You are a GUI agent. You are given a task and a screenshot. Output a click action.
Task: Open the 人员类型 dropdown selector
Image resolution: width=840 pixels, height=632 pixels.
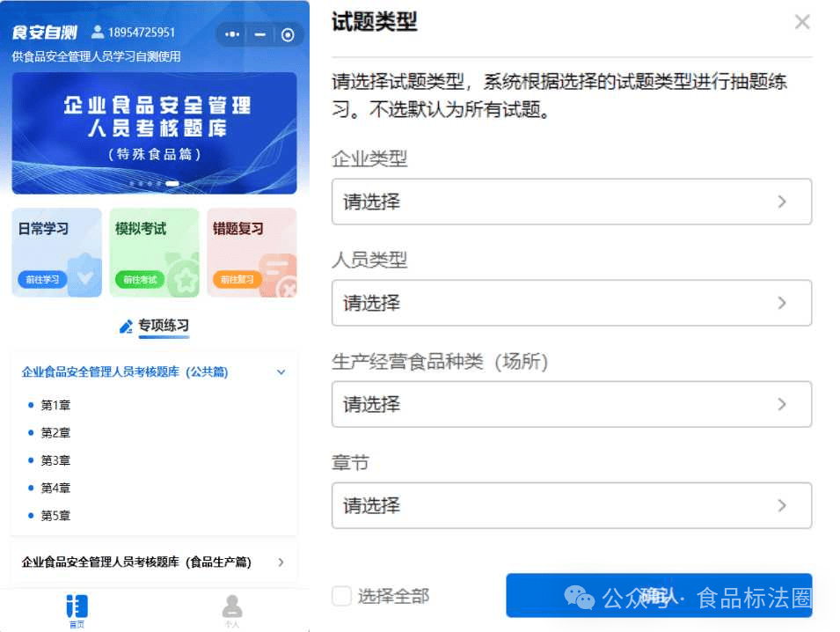pos(571,303)
